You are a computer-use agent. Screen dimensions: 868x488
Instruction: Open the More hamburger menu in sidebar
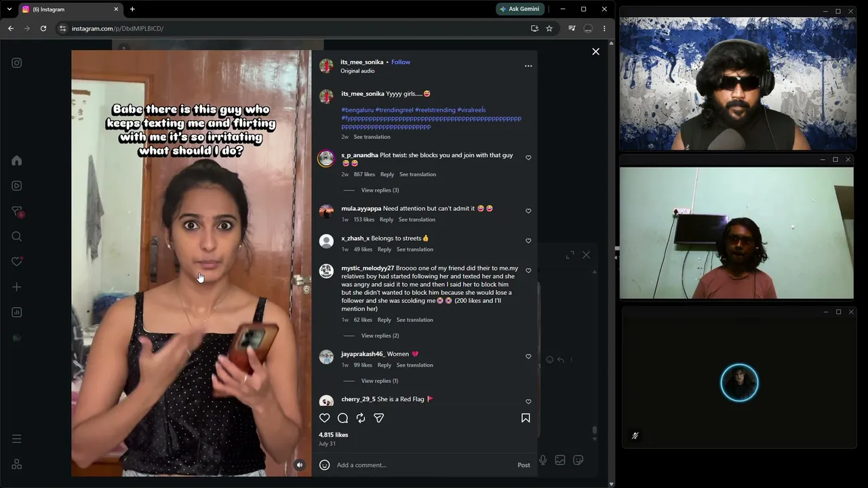[x=17, y=439]
